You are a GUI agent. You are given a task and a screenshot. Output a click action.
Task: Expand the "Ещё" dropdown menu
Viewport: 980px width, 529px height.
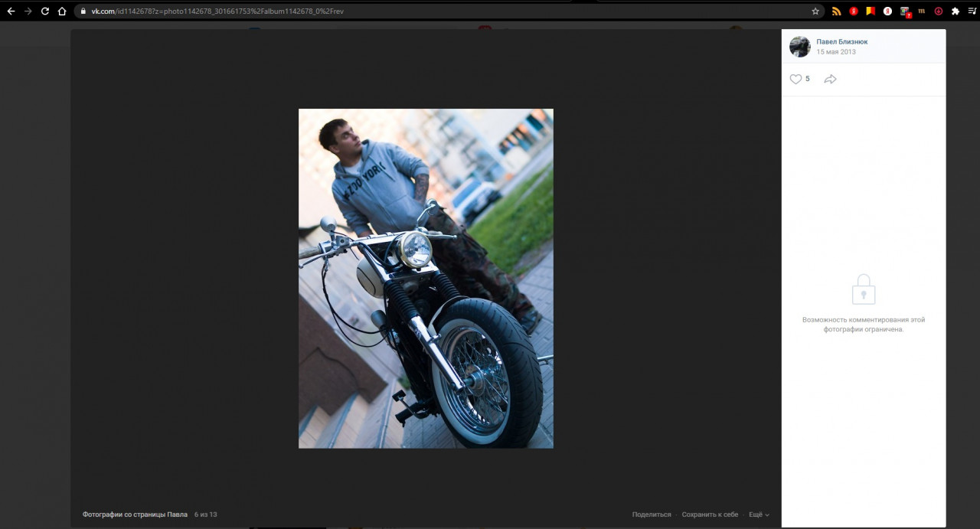tap(759, 514)
